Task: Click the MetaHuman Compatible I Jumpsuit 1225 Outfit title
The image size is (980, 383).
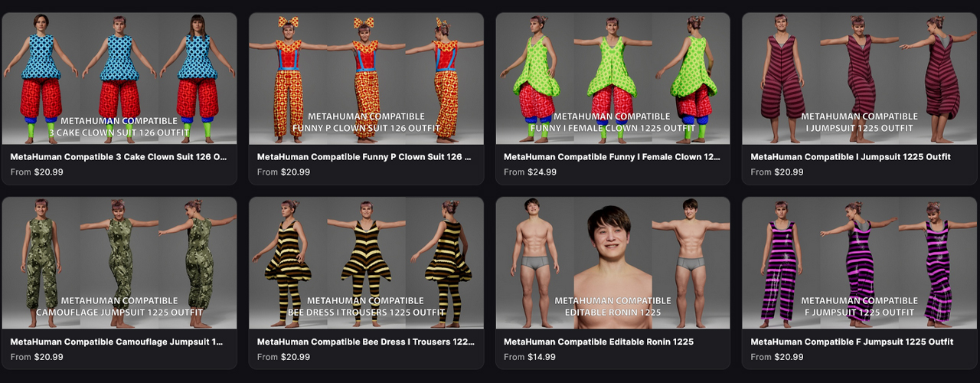Action: [x=851, y=157]
